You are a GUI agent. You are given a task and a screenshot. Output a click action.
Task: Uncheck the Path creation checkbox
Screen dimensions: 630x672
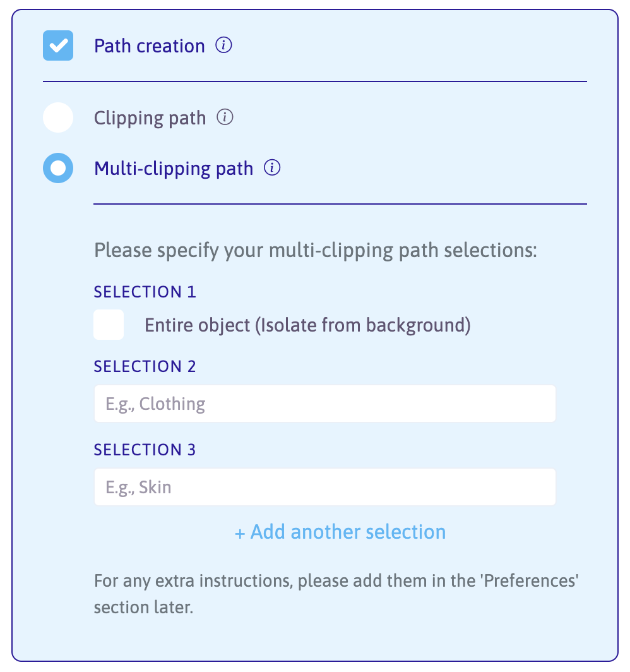click(58, 46)
